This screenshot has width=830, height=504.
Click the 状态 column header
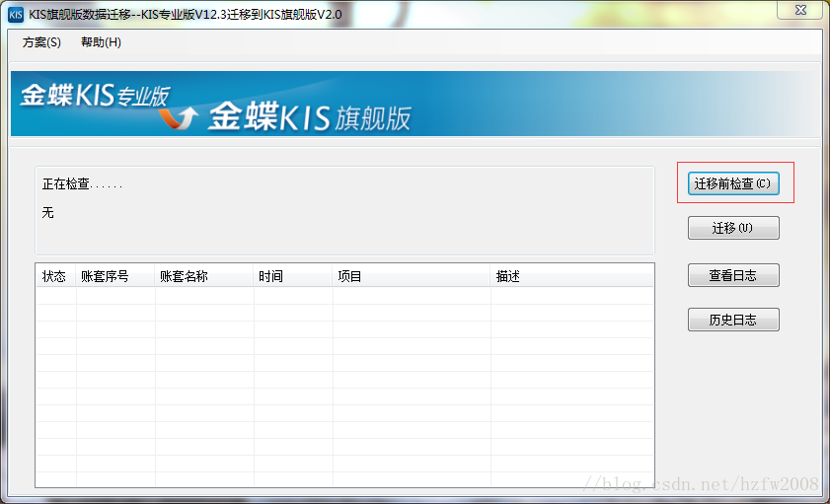[55, 276]
